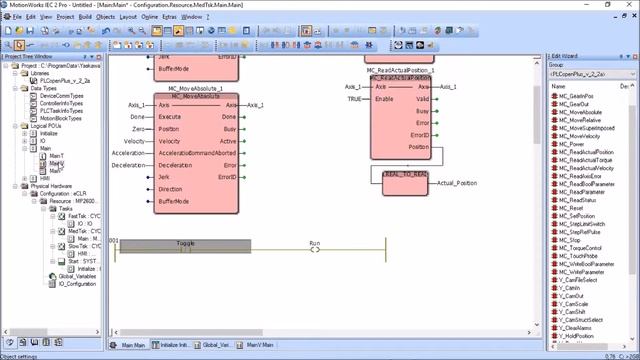
Task: Choose Y_CamScale in Edit Wizard list
Action: 573,304
